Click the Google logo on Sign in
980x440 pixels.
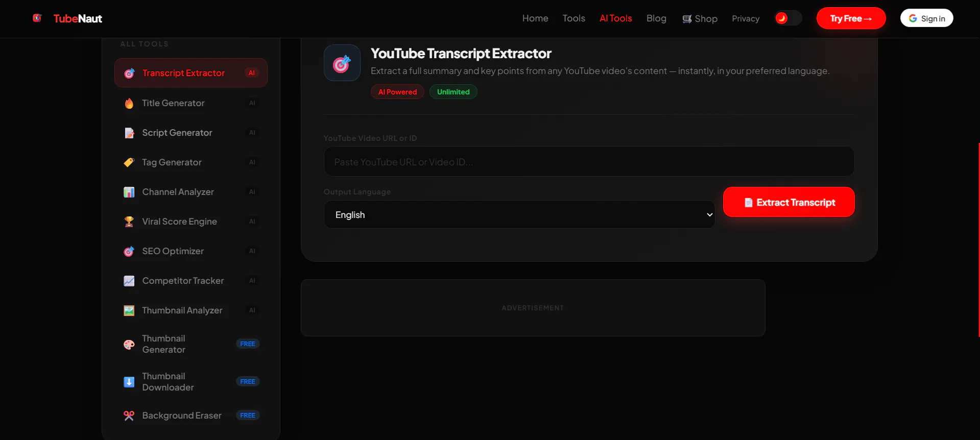pos(913,18)
